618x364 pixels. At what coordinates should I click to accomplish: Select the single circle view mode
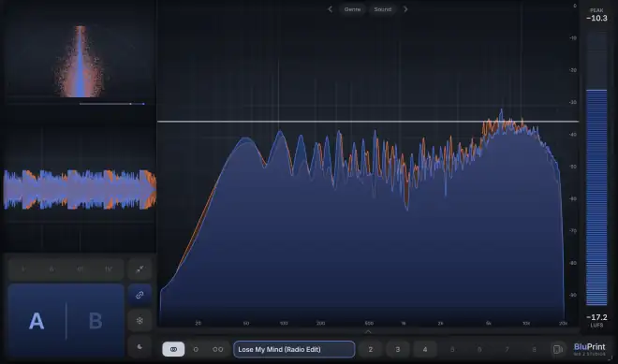coord(196,349)
